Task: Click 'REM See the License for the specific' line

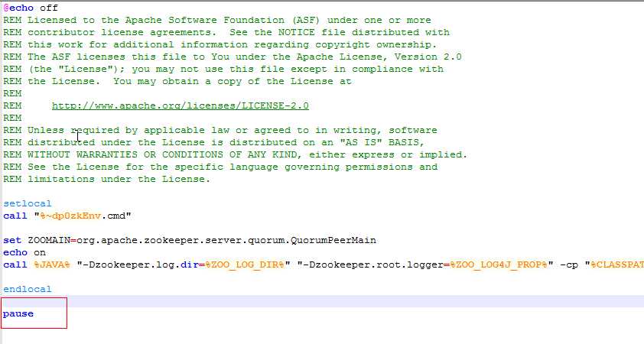Action: tap(220, 167)
